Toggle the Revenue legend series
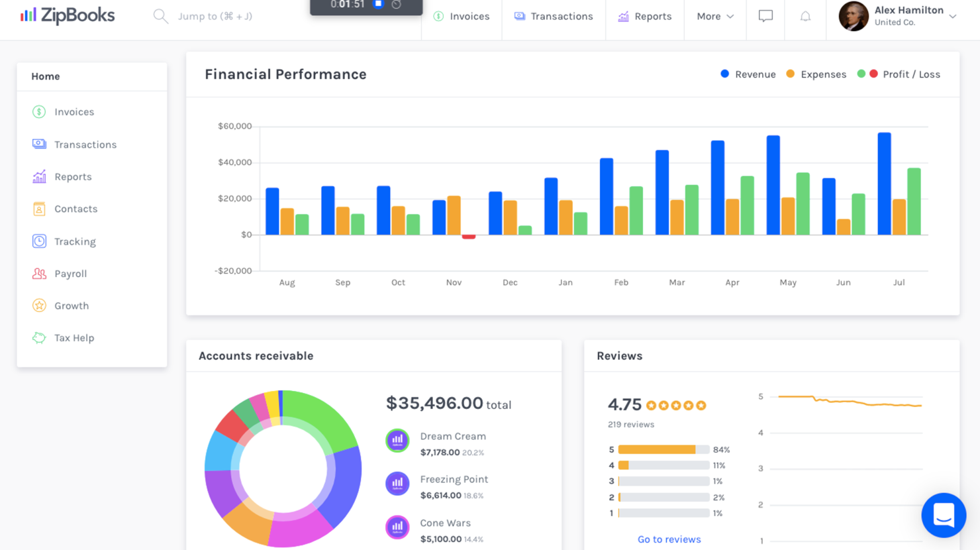The width and height of the screenshot is (980, 550). pyautogui.click(x=748, y=74)
